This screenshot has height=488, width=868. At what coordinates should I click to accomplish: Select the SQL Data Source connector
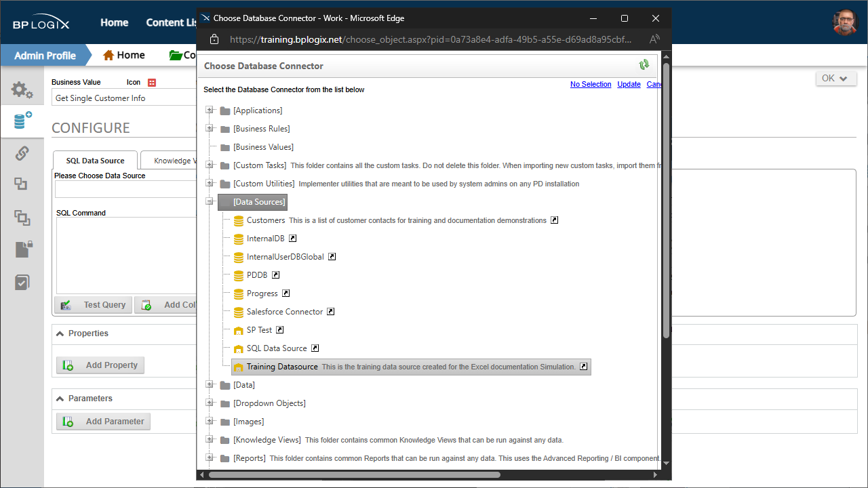[x=277, y=348]
